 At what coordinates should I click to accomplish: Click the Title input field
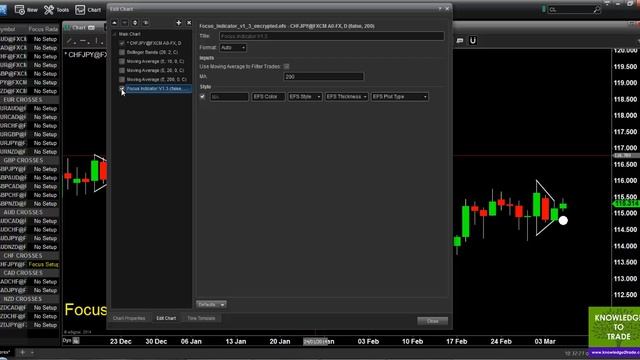click(331, 36)
